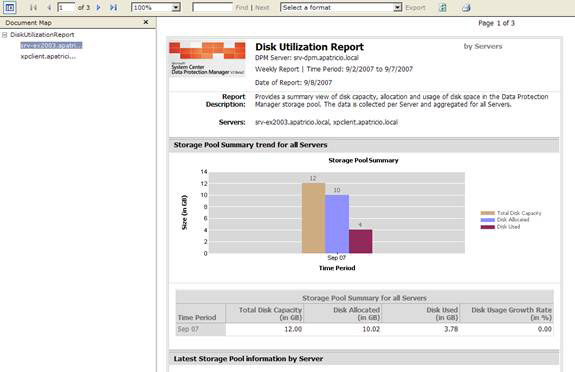Click the Find link
The image size is (575, 372).
[x=242, y=7]
